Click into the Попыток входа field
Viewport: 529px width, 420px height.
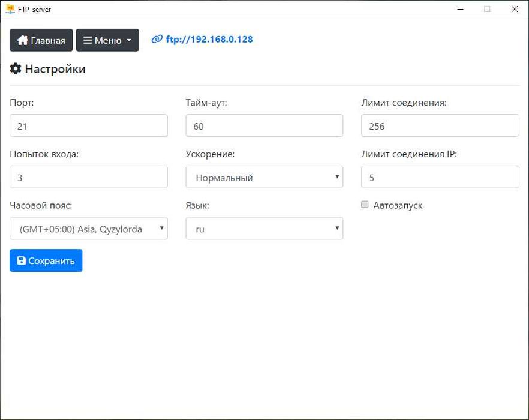point(89,178)
